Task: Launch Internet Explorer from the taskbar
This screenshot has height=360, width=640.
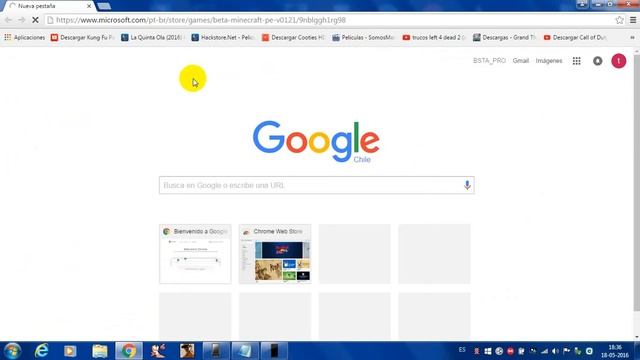Action: [41, 351]
